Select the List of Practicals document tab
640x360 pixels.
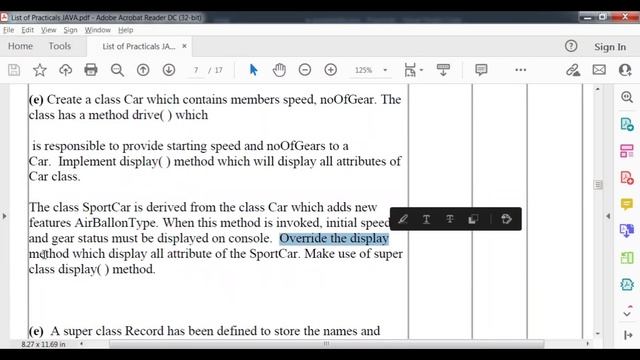pyautogui.click(x=139, y=46)
